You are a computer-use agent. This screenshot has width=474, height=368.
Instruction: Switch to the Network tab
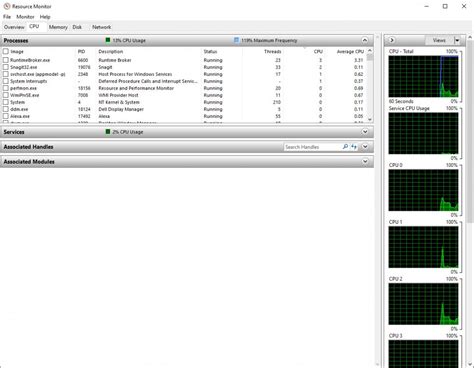click(x=101, y=27)
